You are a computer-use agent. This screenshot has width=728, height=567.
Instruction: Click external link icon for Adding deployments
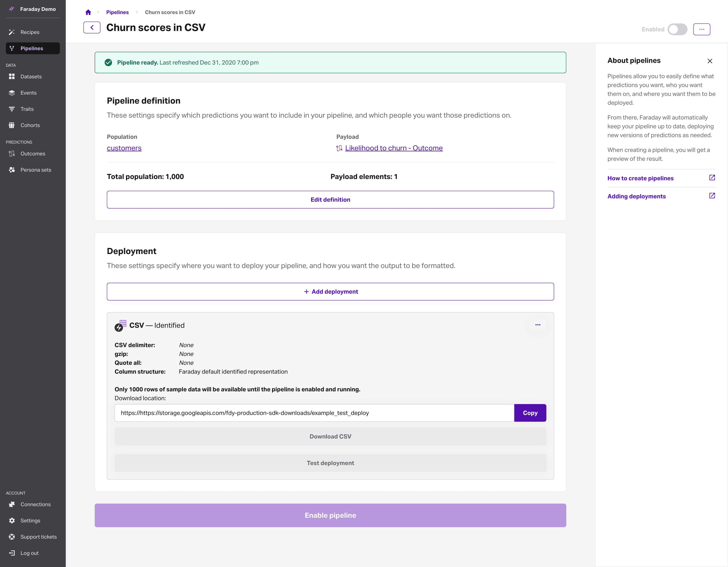712,196
